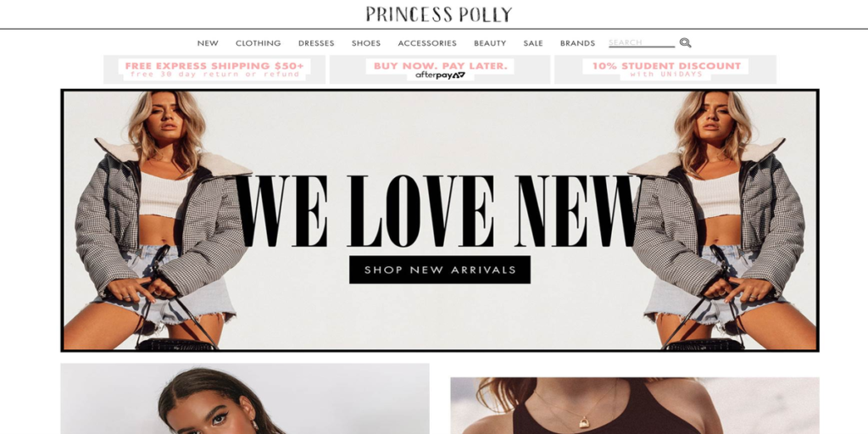Click into the SEARCH input field

[x=642, y=42]
